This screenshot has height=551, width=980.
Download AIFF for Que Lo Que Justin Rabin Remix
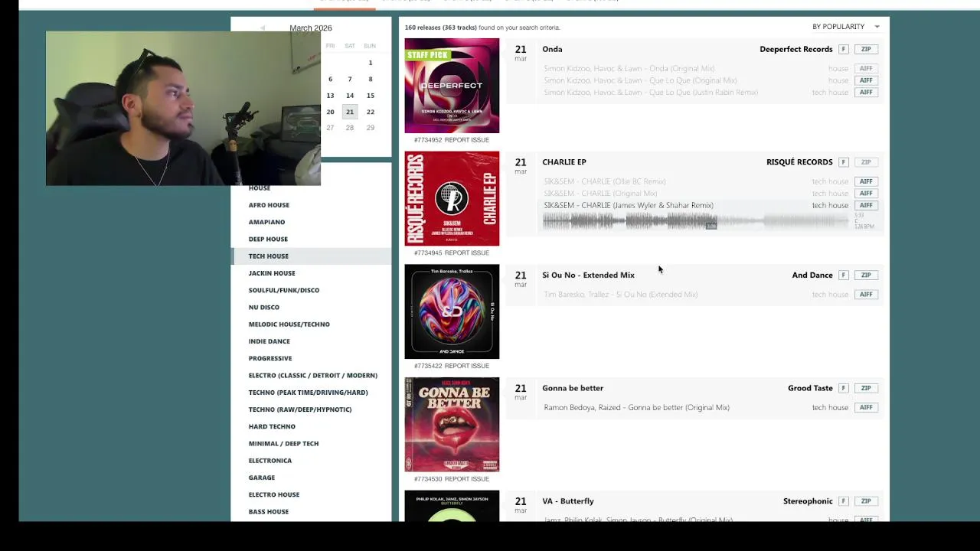click(866, 93)
